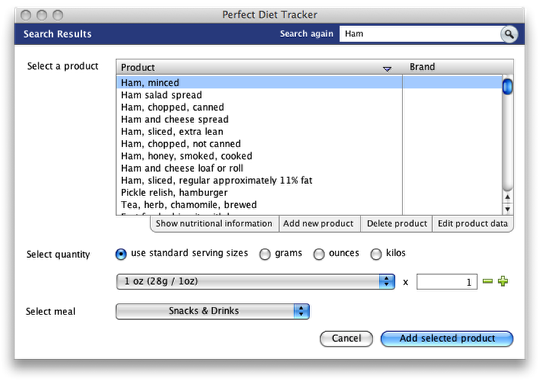Select Ham, sliced, regular approximately 11% fat
The image size is (540, 382).
coord(309,180)
